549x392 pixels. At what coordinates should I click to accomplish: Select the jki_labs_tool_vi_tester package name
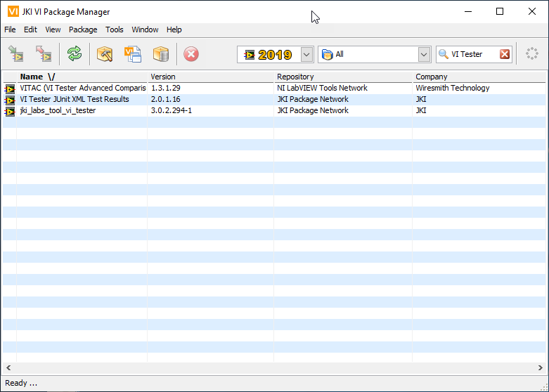(58, 110)
